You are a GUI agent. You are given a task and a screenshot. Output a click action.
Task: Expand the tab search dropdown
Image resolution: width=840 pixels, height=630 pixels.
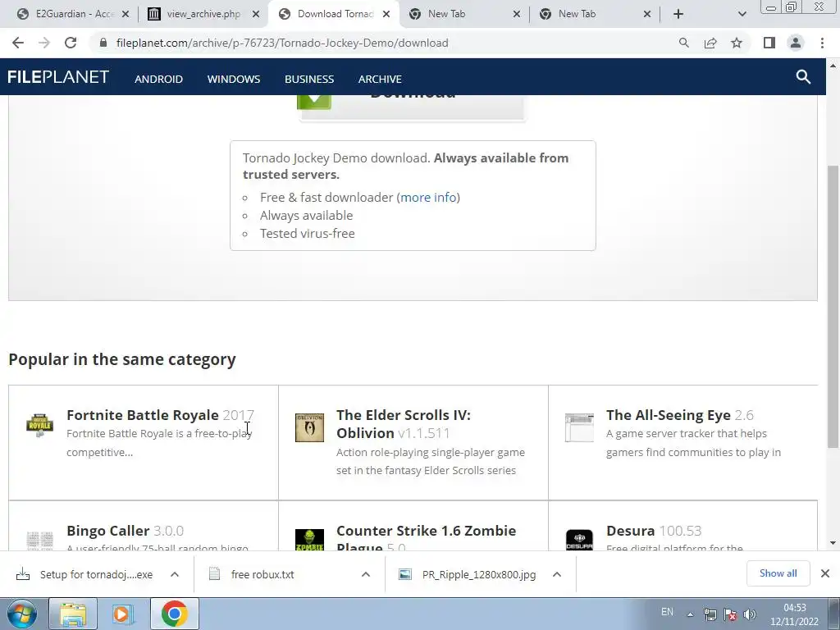click(742, 14)
